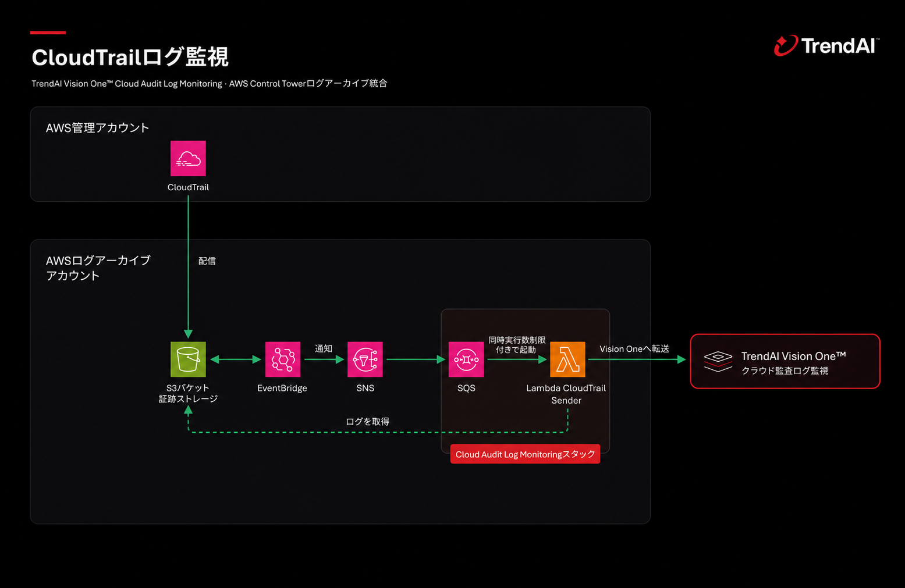
Task: Select the SNS icon
Action: 365,359
